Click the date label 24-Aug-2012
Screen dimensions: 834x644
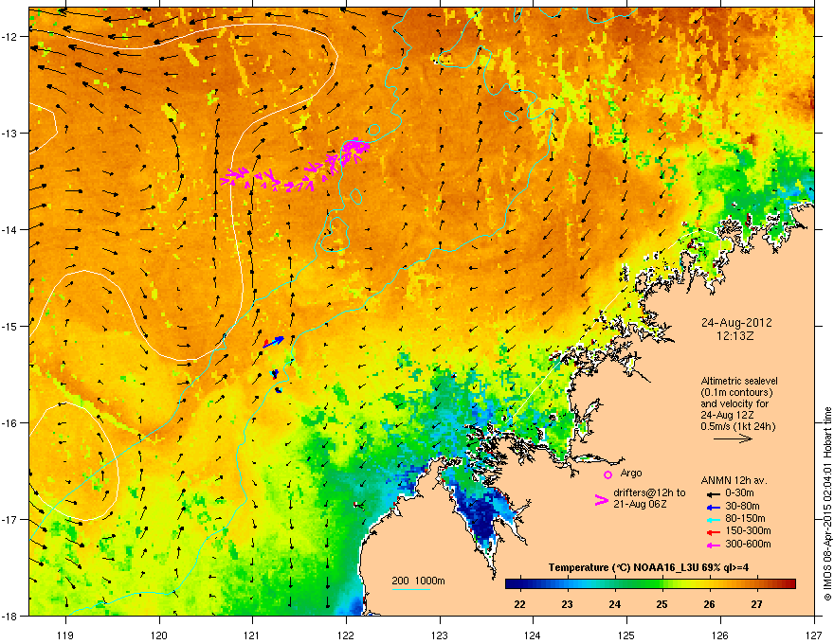736,323
